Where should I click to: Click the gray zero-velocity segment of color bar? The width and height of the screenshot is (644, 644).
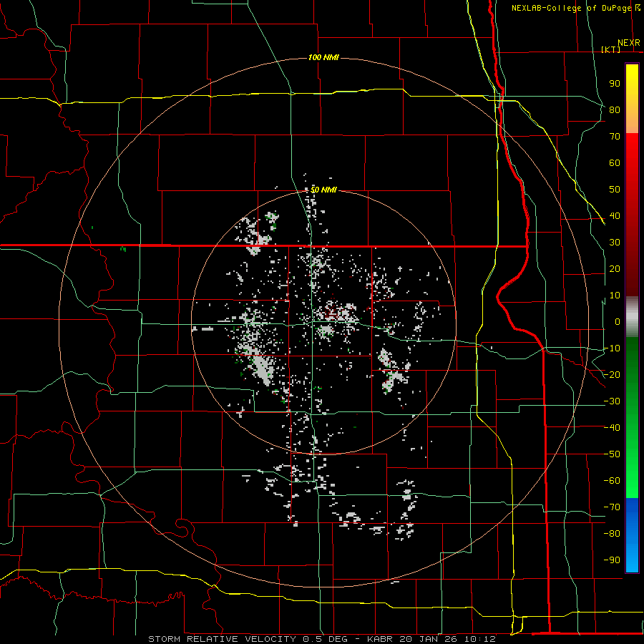632,317
